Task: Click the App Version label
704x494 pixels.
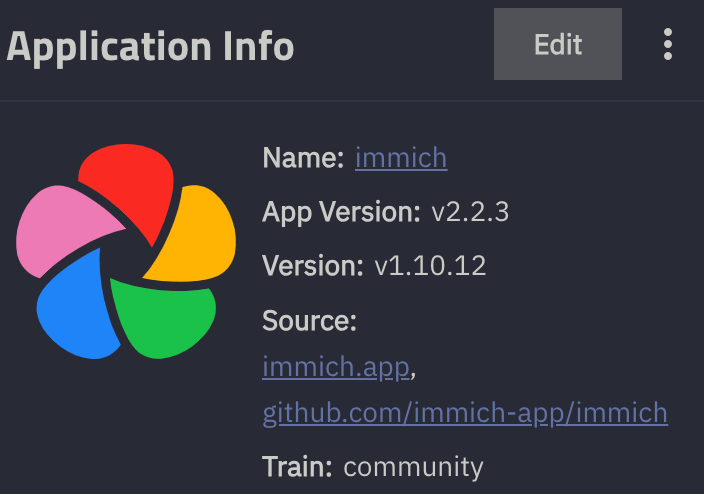Action: point(341,212)
